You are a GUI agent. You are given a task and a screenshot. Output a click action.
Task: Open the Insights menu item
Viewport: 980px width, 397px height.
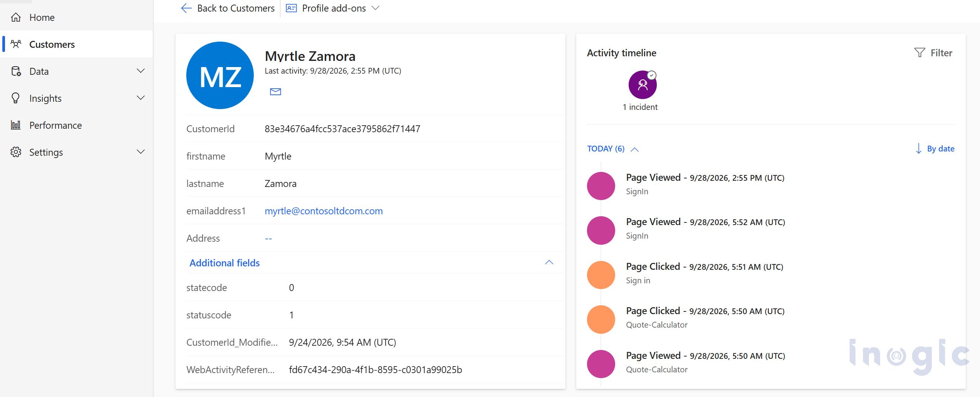tap(76, 98)
